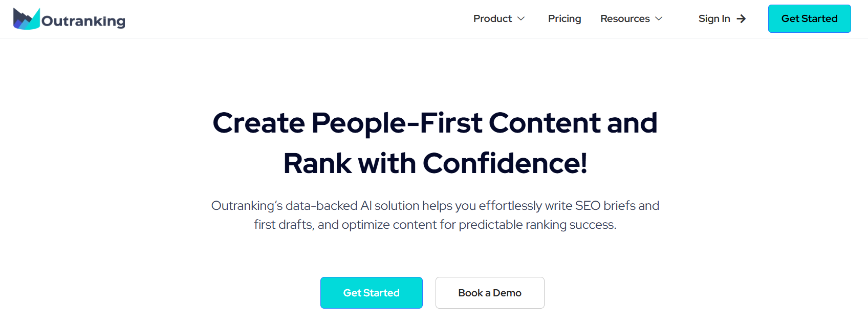Click the Outranking crown logo icon

tap(27, 19)
